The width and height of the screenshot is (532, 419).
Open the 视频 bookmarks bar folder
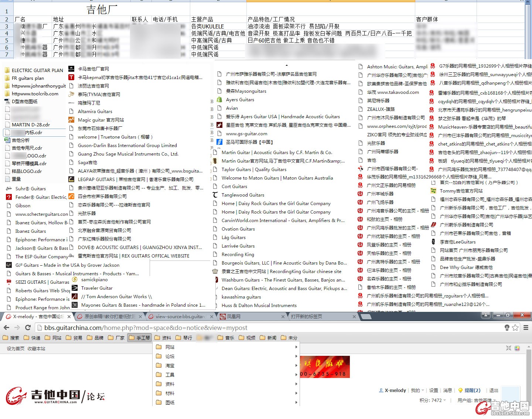[247, 338]
